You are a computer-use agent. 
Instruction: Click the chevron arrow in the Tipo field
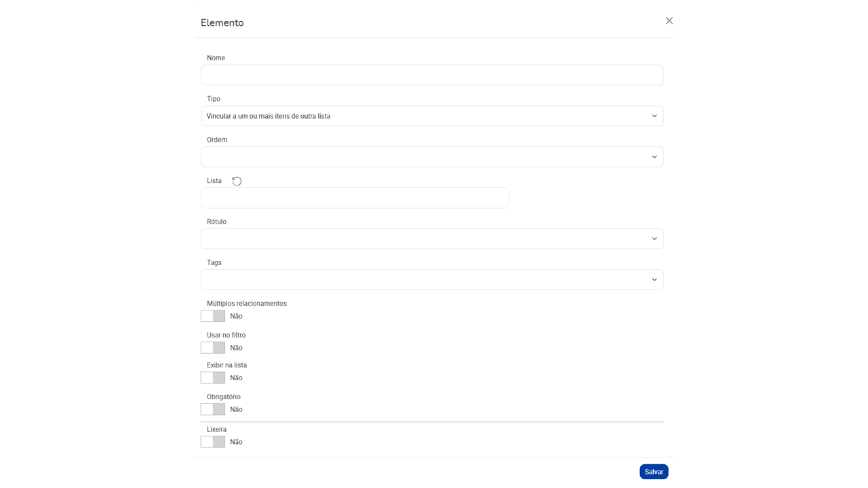tap(654, 116)
